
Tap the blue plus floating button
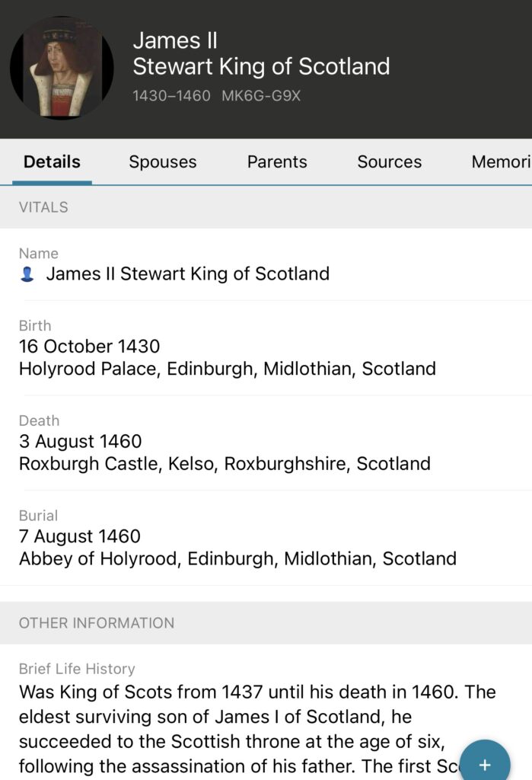485,764
